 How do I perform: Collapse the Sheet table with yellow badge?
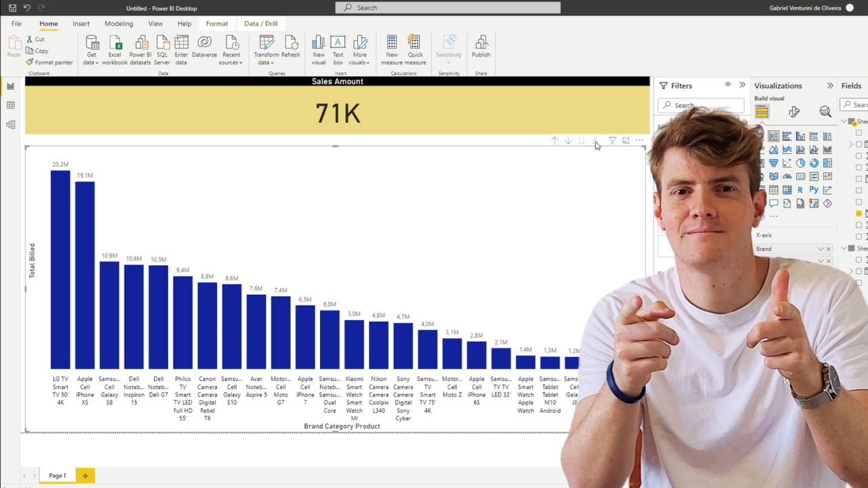845,121
